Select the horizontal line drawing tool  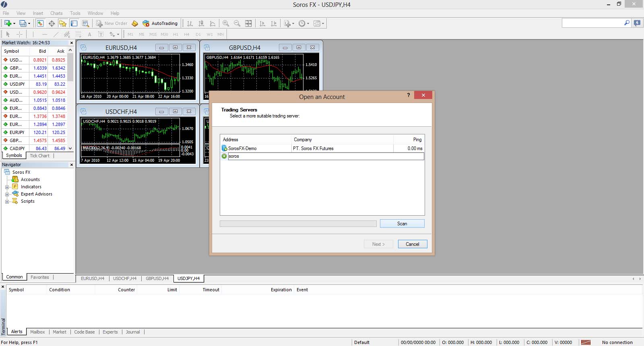pyautogui.click(x=44, y=34)
